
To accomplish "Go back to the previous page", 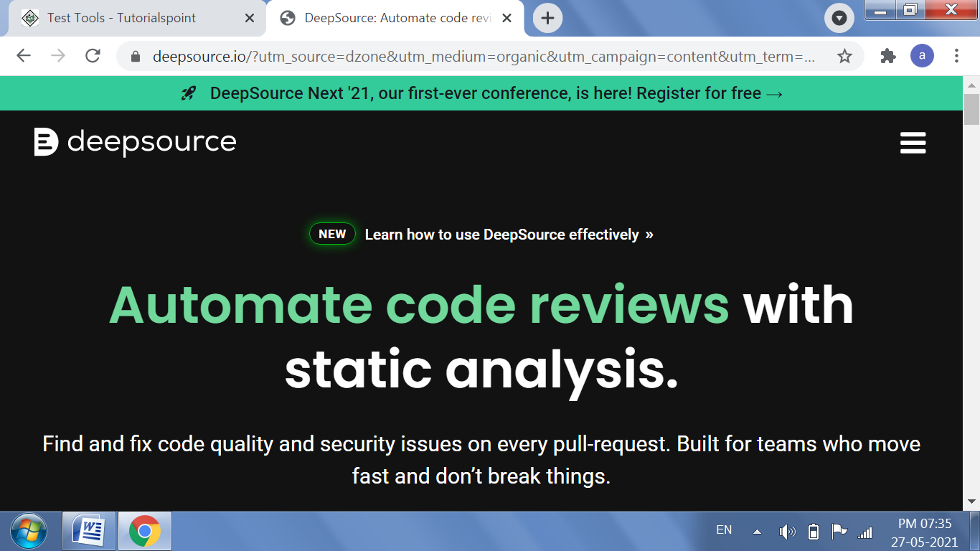I will tap(24, 56).
